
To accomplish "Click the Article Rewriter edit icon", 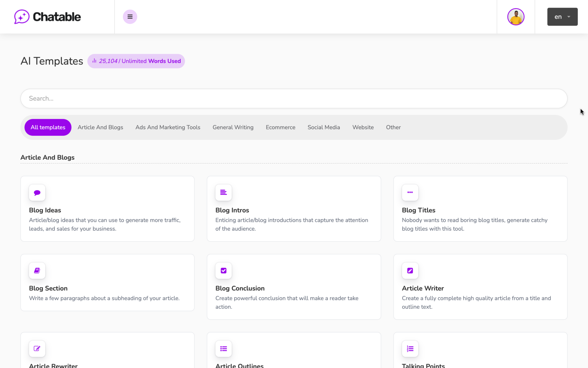I will click(37, 348).
